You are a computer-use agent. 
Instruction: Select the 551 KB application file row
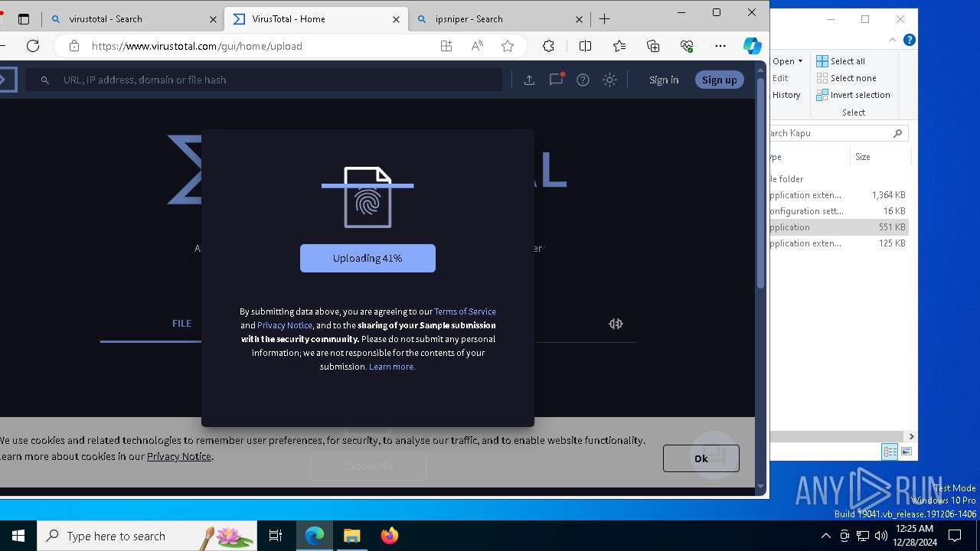[x=839, y=227]
